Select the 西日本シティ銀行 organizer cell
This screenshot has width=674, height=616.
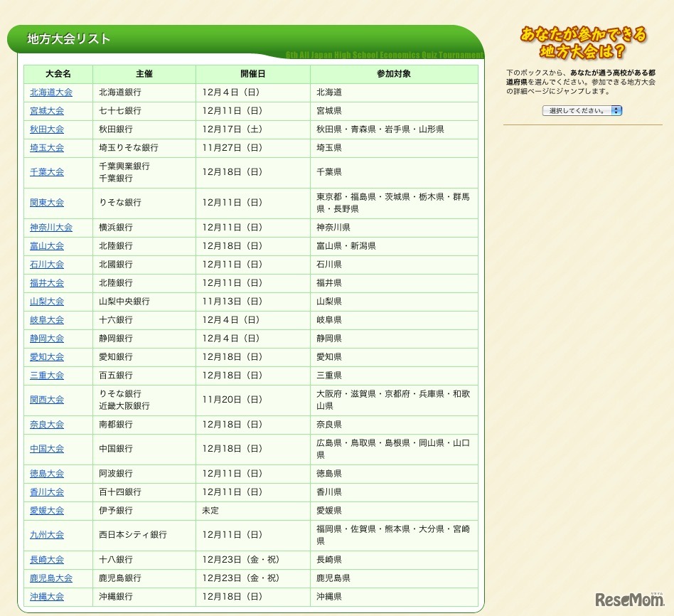144,535
